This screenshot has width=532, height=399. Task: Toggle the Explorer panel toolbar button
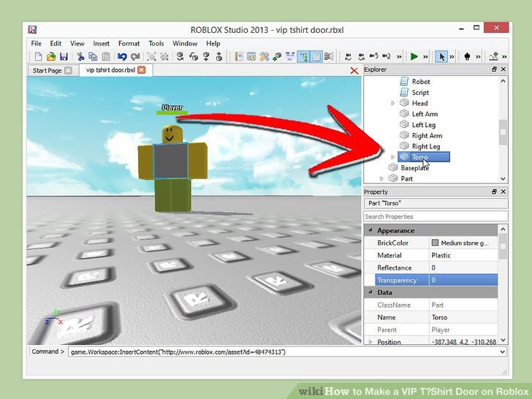pos(304,56)
